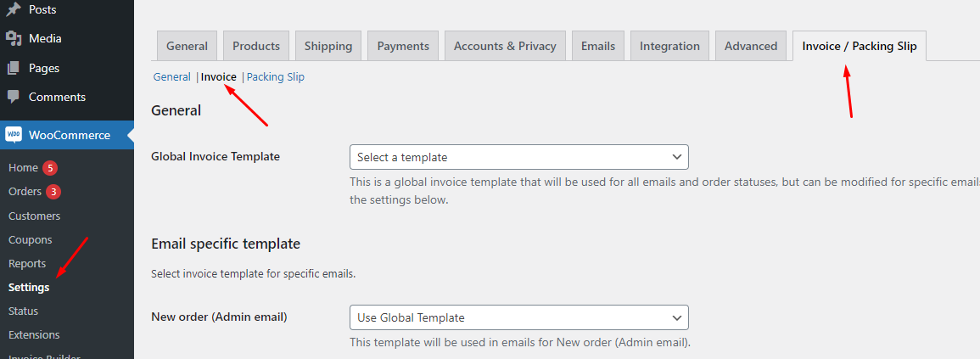Open Customers in the WooCommerce submenu
This screenshot has height=359, width=980.
35,216
